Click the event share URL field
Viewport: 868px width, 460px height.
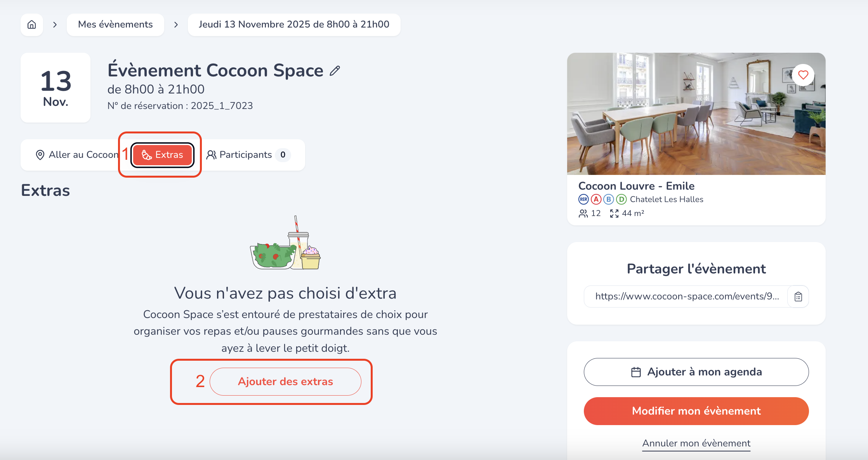coord(686,297)
